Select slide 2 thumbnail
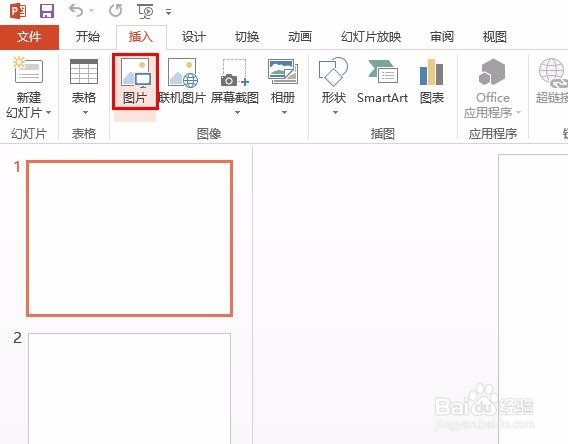568x444 pixels. pyautogui.click(x=129, y=388)
